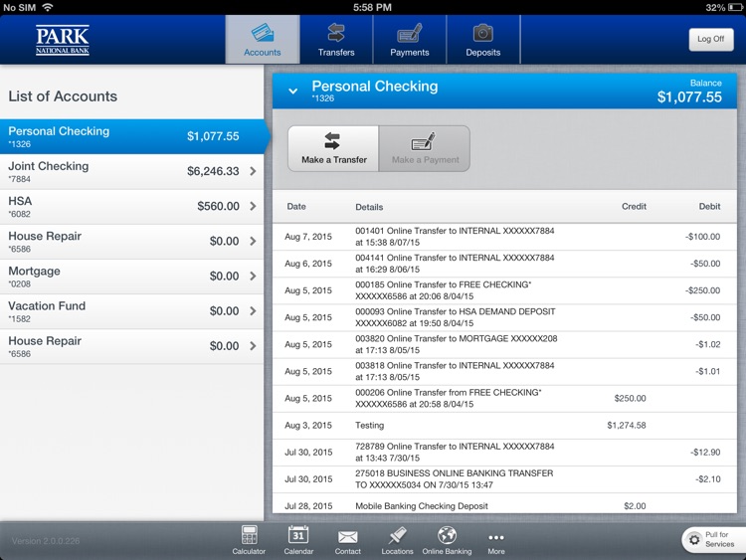Select the Aug 7 transaction for -$100.00
This screenshot has height=560, width=746.
[x=504, y=237]
